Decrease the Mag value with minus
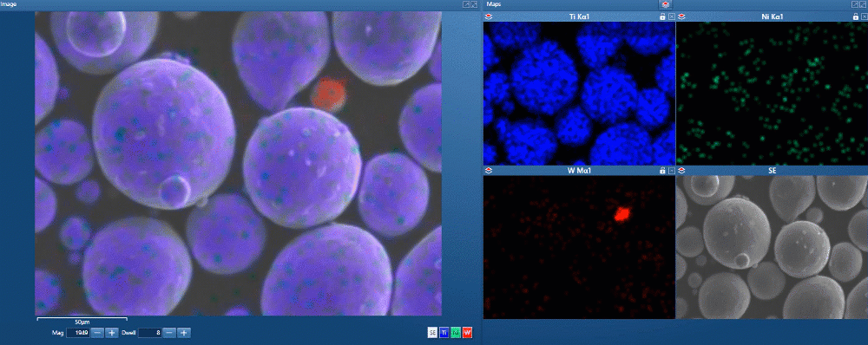Image resolution: width=868 pixels, height=345 pixels. [97, 333]
